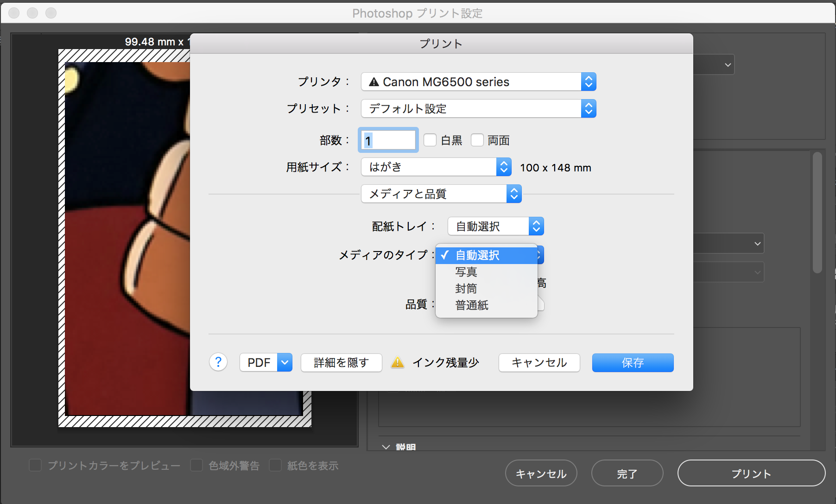Click the 配紙トレイ popup arrows
The height and width of the screenshot is (504, 836).
tap(536, 227)
